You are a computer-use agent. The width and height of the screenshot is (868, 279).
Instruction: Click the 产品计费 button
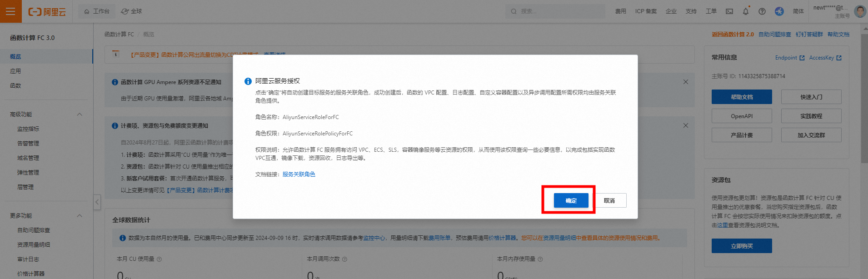tap(742, 135)
